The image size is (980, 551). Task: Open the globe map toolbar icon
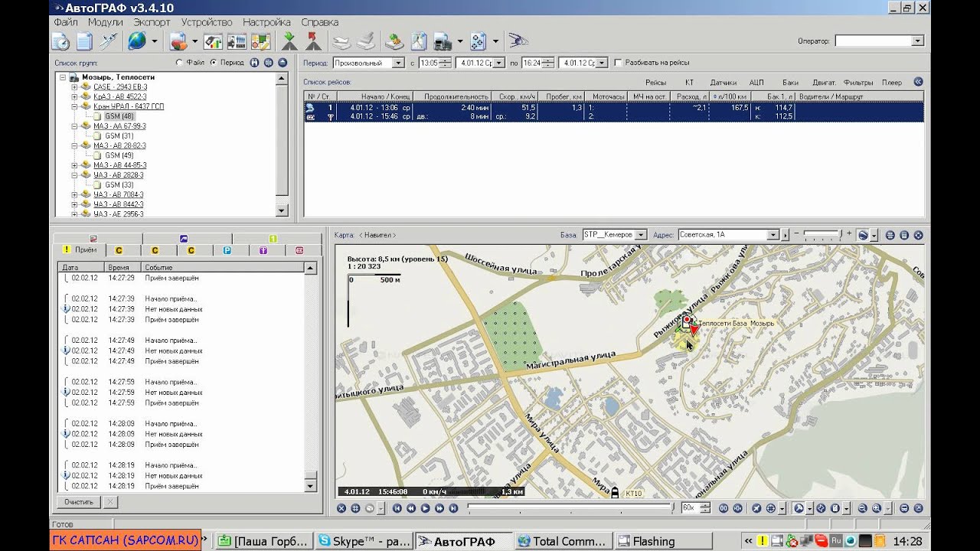click(x=136, y=41)
